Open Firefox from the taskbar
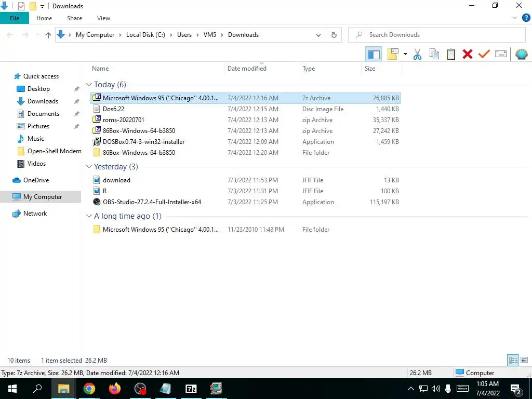 pos(115,389)
